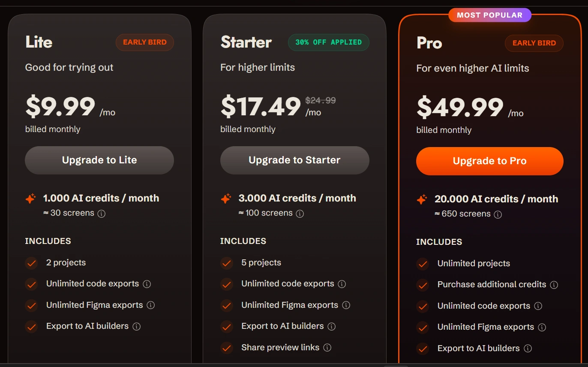Click the checkmark beside Lite's 2 projects
The height and width of the screenshot is (367, 588).
[x=31, y=263]
